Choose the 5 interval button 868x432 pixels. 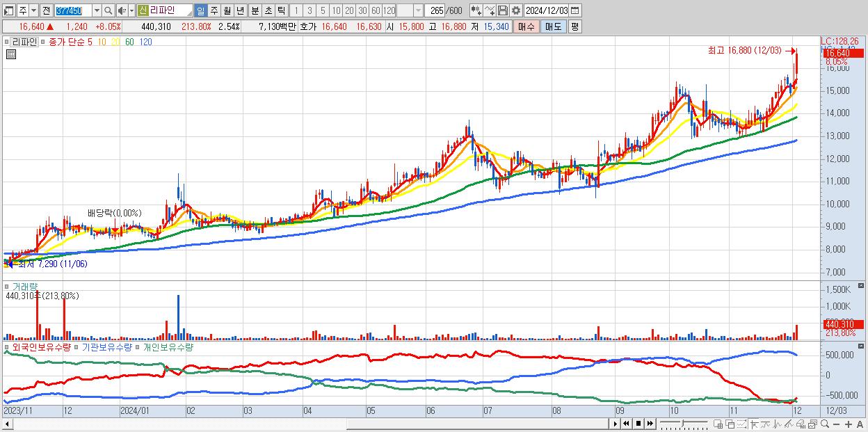click(x=323, y=10)
